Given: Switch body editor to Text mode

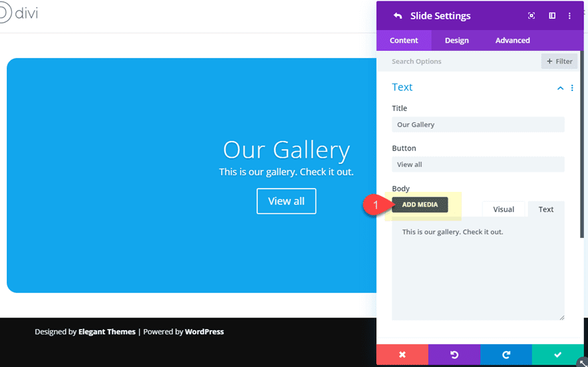Looking at the screenshot, I should click(x=546, y=209).
